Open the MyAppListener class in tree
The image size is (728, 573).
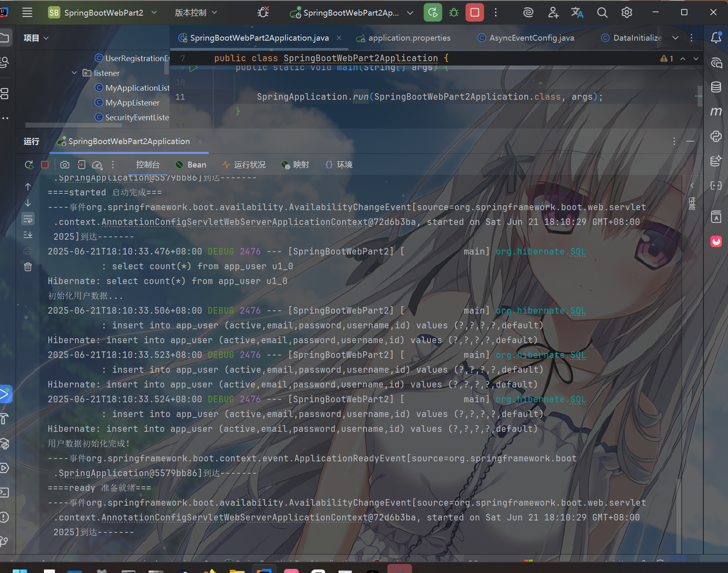pyautogui.click(x=132, y=103)
